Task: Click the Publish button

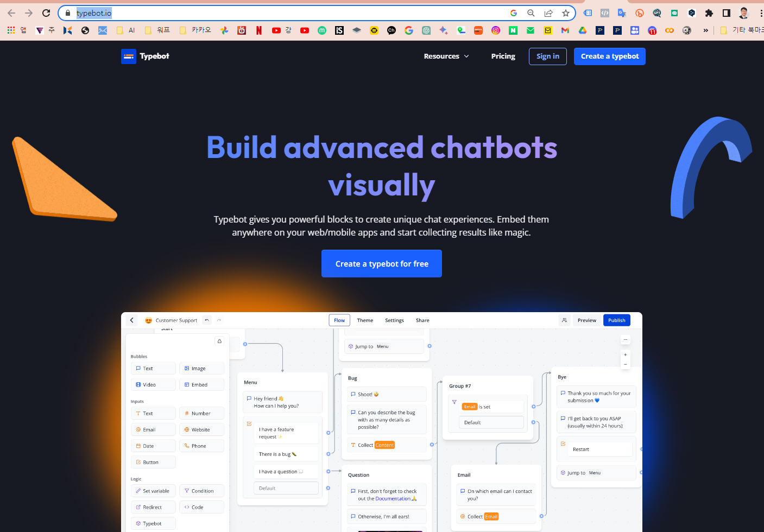Action: [x=617, y=320]
